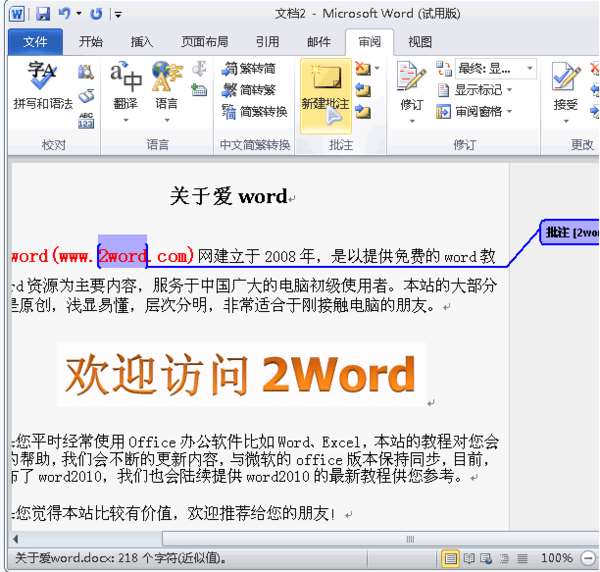Switch to the 邮件 tab
This screenshot has height=572, width=600.
tap(318, 42)
